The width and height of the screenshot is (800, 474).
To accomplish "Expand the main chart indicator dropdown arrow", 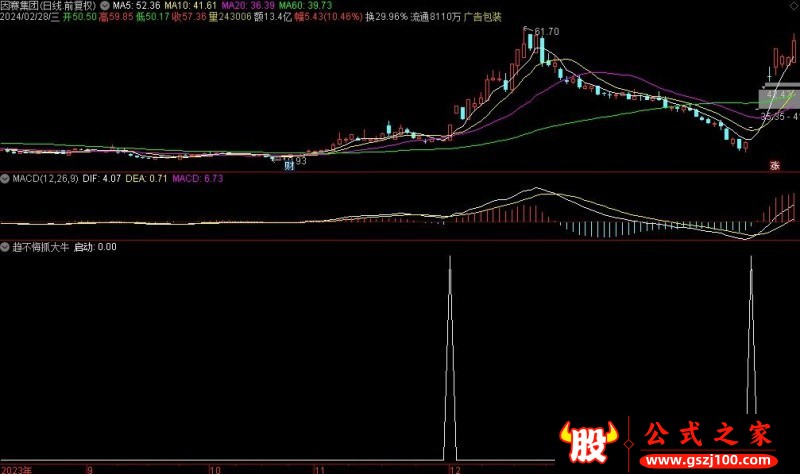I will [x=105, y=5].
